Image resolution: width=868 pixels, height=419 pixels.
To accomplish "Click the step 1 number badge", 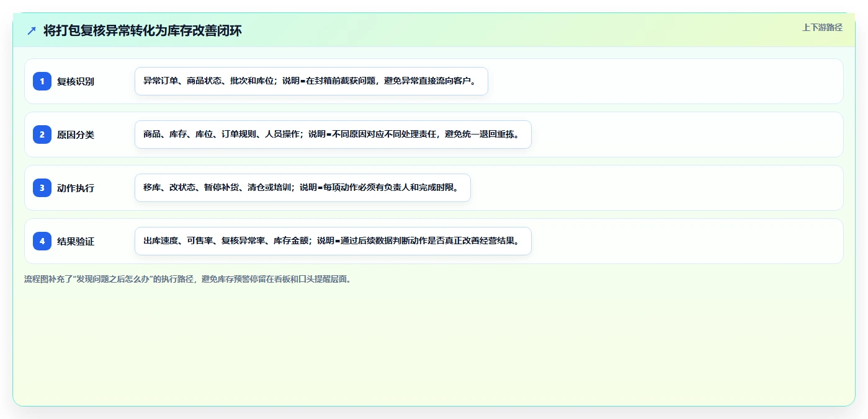I will tap(42, 81).
